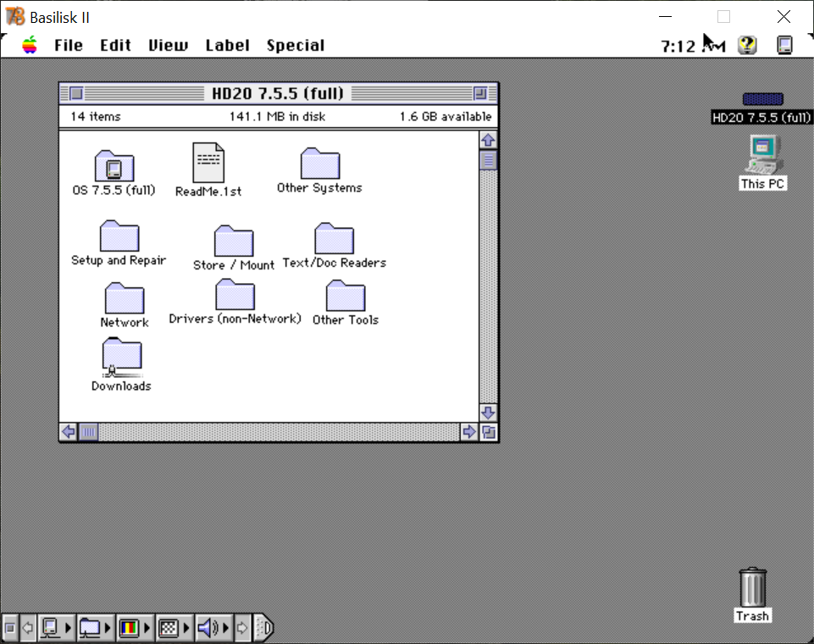Select the Trash icon
This screenshot has height=644, width=814.
click(x=753, y=587)
